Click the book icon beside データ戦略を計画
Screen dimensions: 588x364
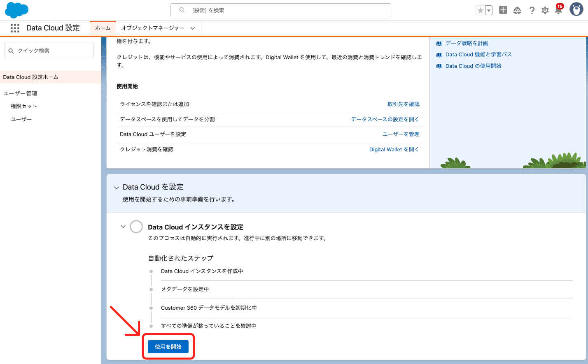(439, 43)
